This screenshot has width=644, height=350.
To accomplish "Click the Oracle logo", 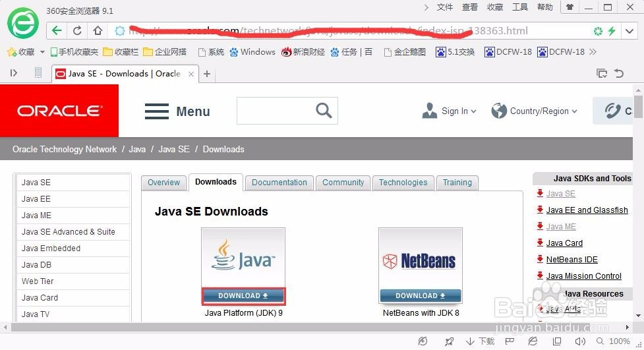I will pyautogui.click(x=59, y=111).
